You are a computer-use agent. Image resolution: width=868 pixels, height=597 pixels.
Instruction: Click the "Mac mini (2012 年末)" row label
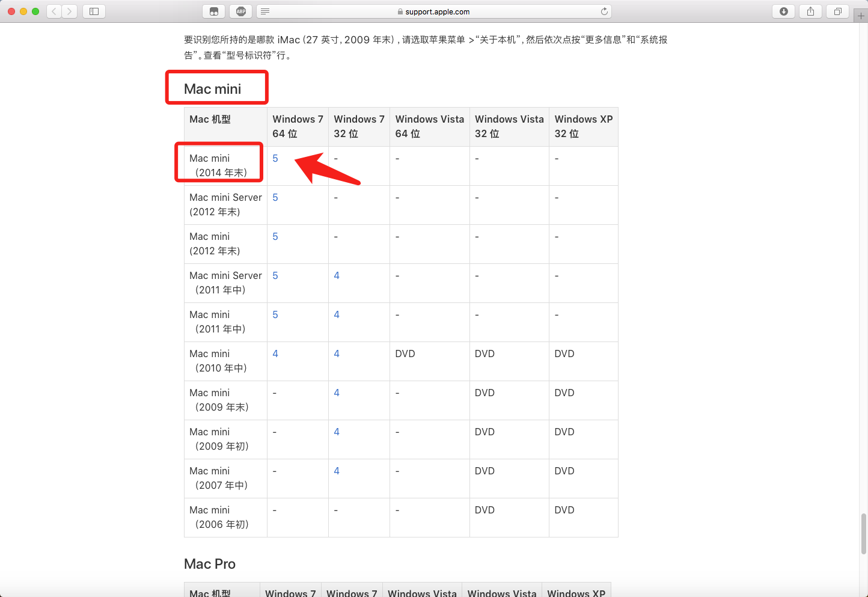(x=215, y=243)
